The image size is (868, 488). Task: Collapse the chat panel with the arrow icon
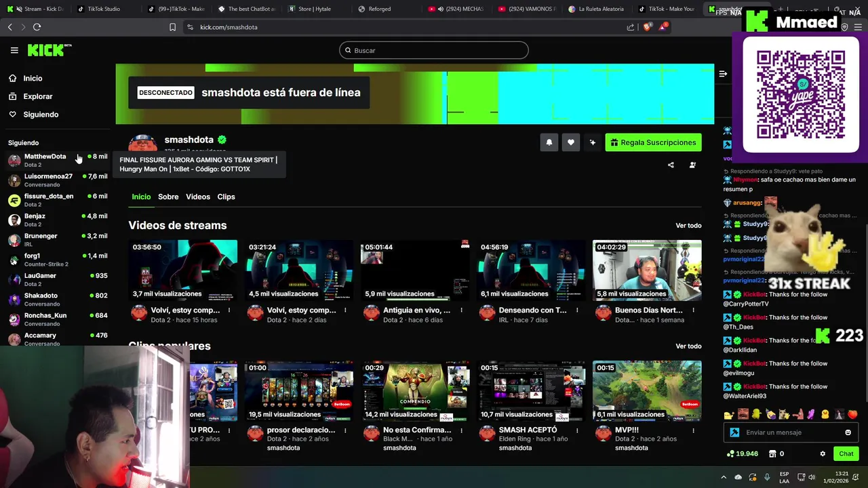click(x=723, y=74)
